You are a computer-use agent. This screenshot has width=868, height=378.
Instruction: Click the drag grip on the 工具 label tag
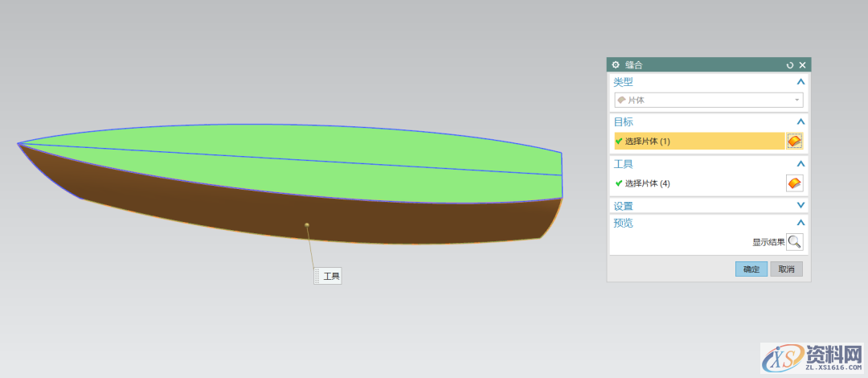tap(317, 276)
